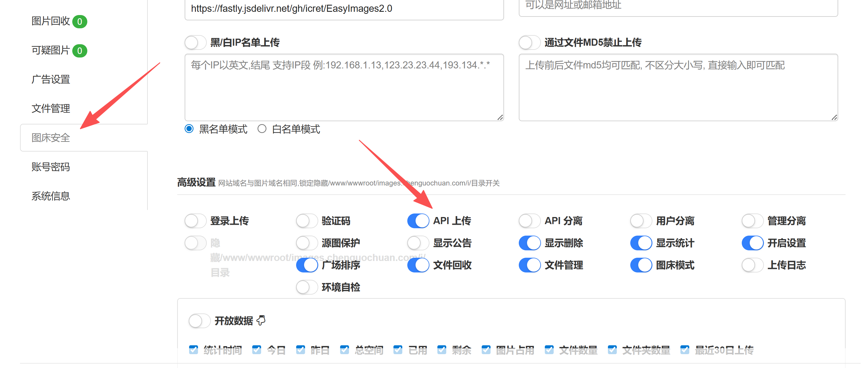Turn off the 显示删除 toggle
868x368 pixels.
(529, 243)
